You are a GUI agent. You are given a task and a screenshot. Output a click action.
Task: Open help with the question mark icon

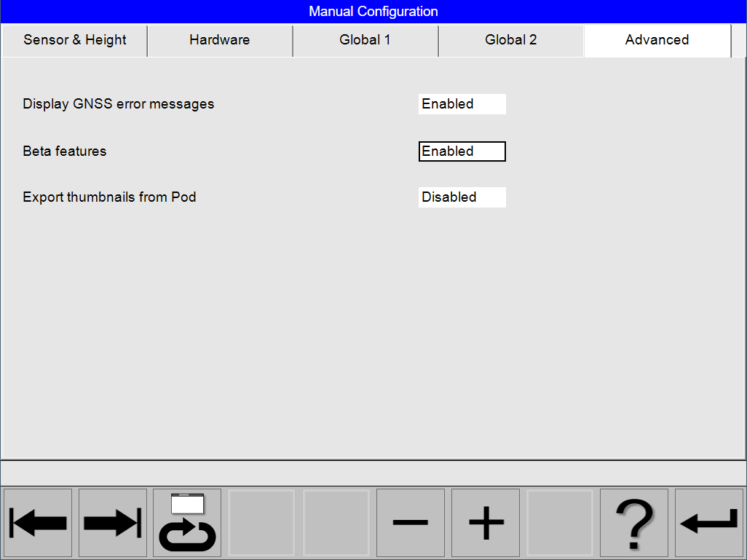pyautogui.click(x=633, y=523)
